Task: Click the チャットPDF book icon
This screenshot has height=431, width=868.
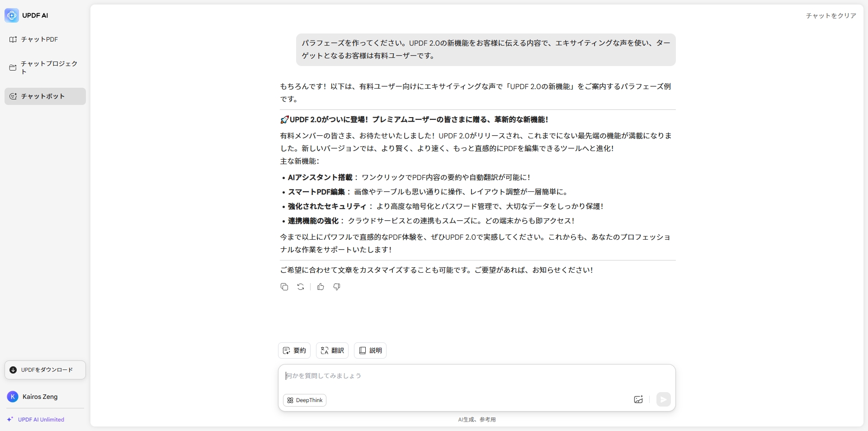Action: 13,39
